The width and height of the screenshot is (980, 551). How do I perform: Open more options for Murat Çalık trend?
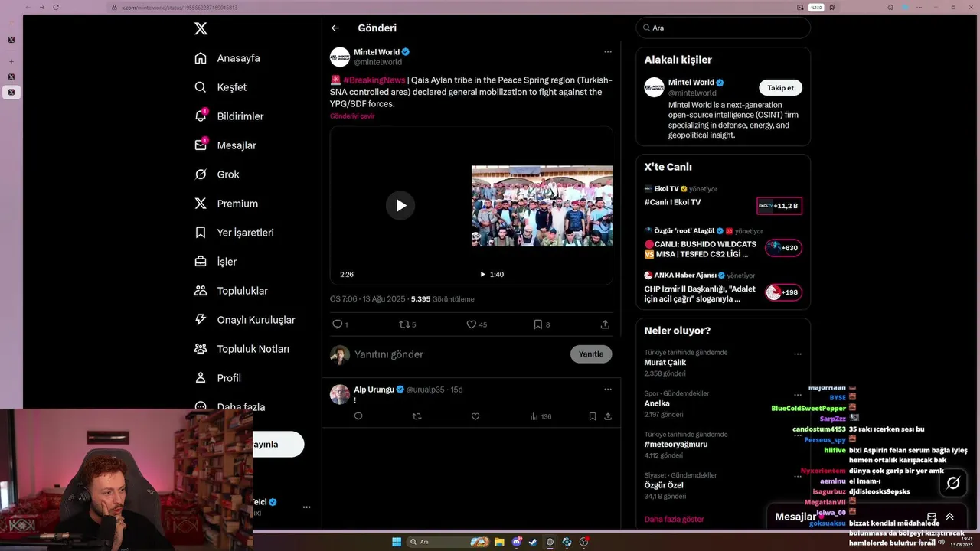798,354
